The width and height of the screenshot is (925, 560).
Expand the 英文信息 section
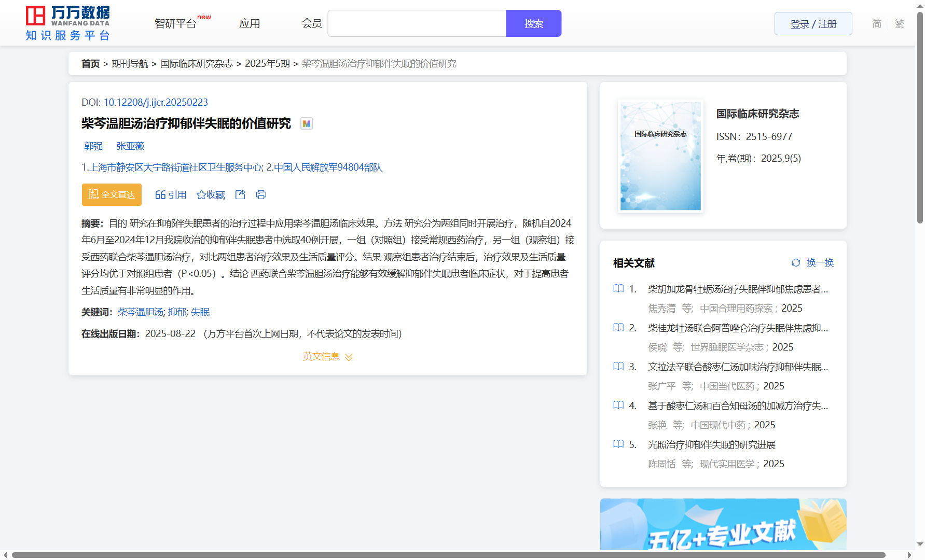[x=327, y=357]
